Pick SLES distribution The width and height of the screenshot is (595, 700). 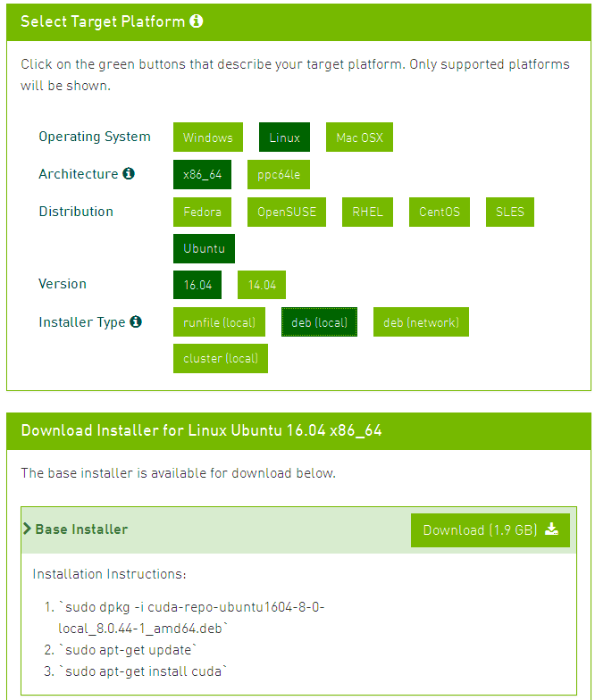[509, 212]
